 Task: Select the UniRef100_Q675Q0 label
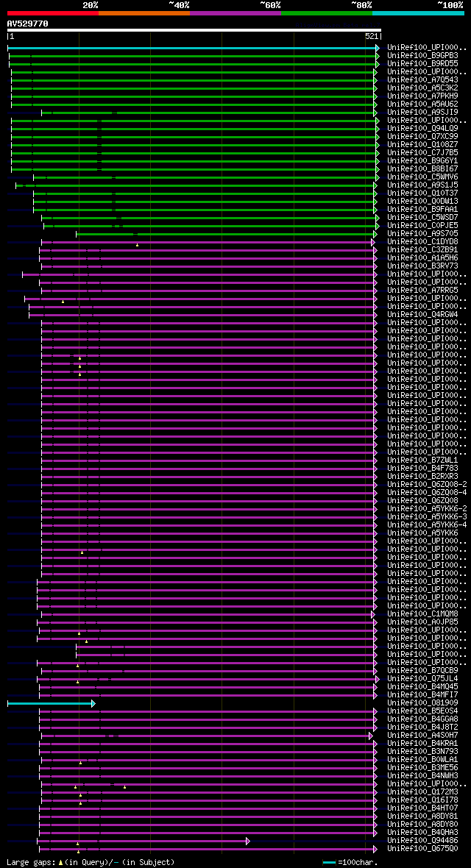point(422,849)
